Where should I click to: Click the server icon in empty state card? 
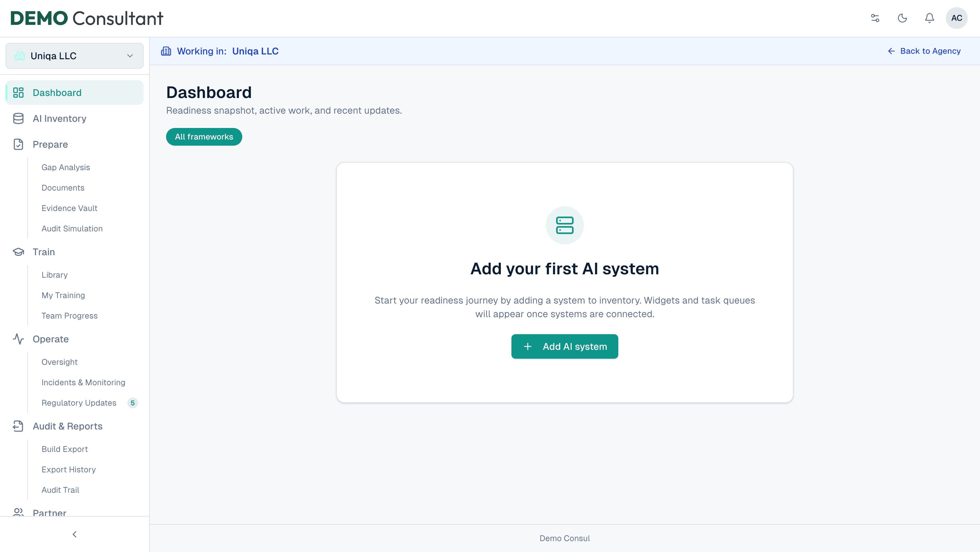[x=565, y=225]
